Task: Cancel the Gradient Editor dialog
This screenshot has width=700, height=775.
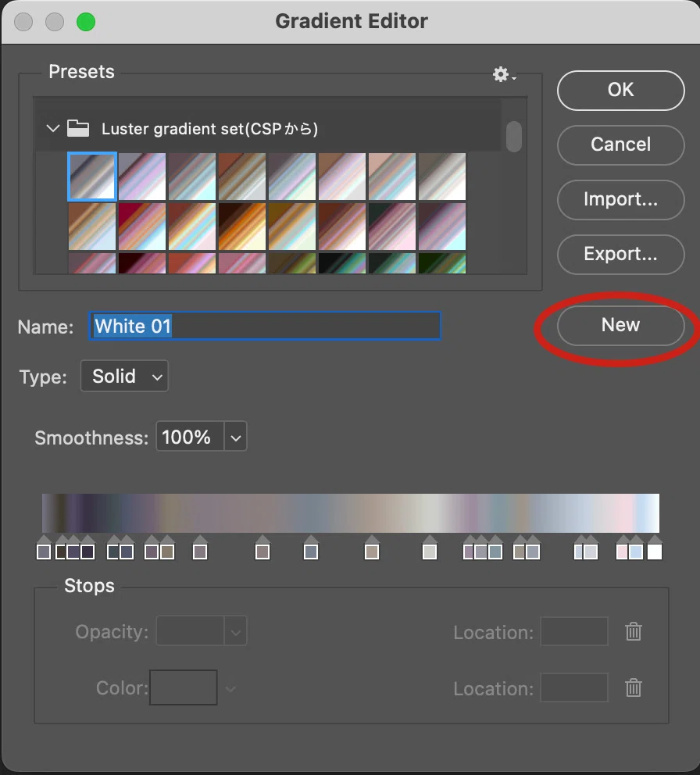Action: click(620, 145)
